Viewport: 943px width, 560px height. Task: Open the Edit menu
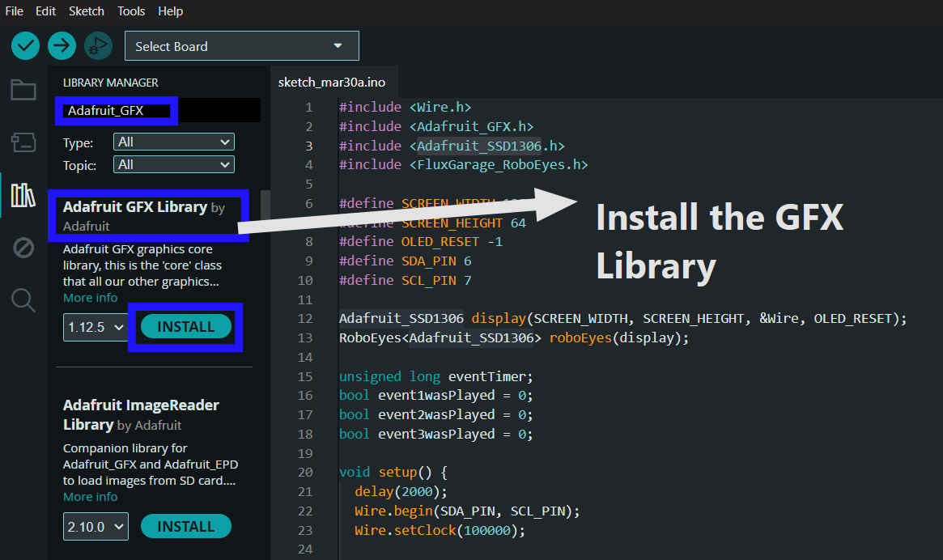(x=45, y=11)
